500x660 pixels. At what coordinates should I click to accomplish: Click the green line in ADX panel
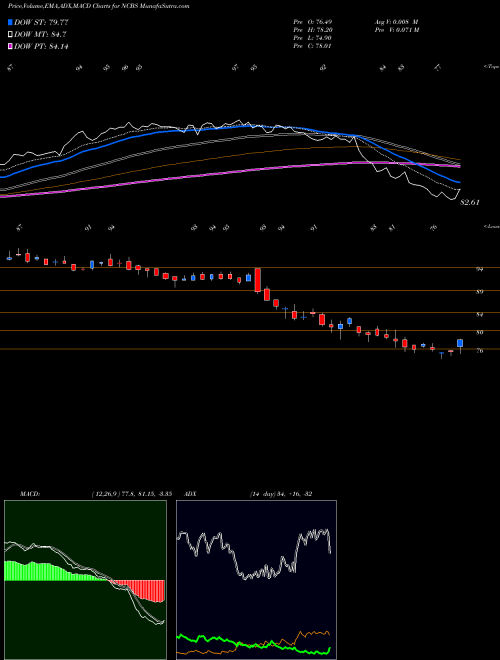pos(253,645)
